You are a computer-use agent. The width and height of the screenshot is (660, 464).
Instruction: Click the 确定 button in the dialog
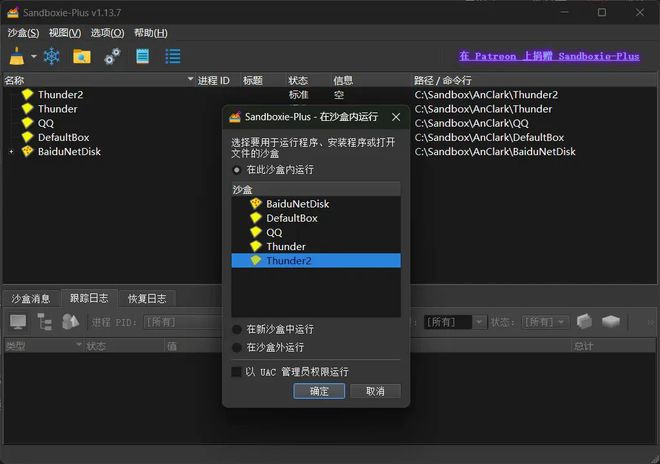pyautogui.click(x=319, y=391)
